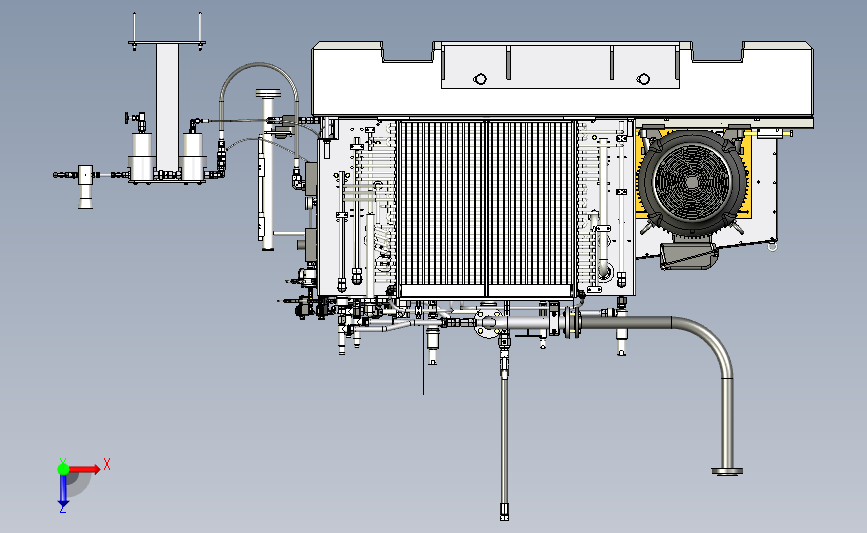The height and width of the screenshot is (533, 867).
Task: Select the circular fan motor guard
Action: [x=693, y=181]
